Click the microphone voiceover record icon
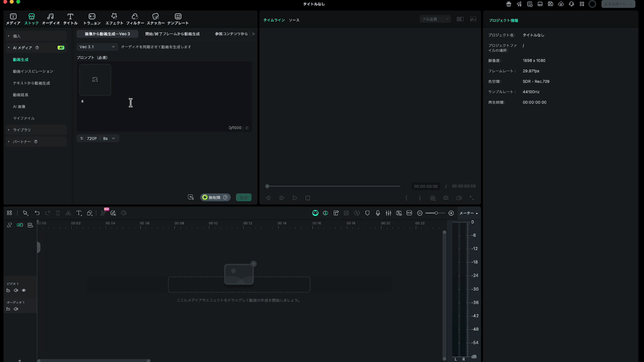 click(x=378, y=213)
